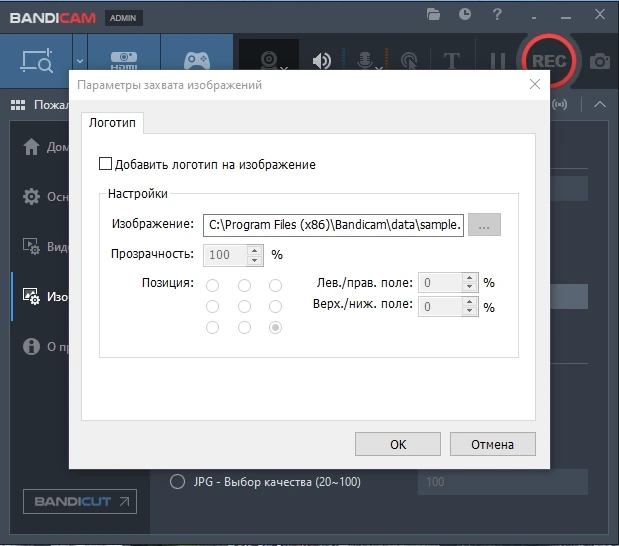Viewport: 619px width, 546px height.
Task: Click the image path input field
Action: tap(333, 225)
